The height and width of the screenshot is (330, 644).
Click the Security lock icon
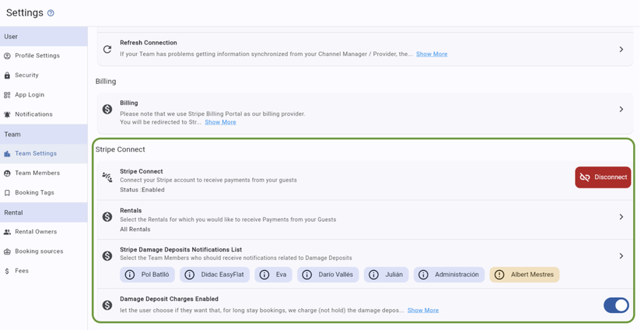click(7, 75)
